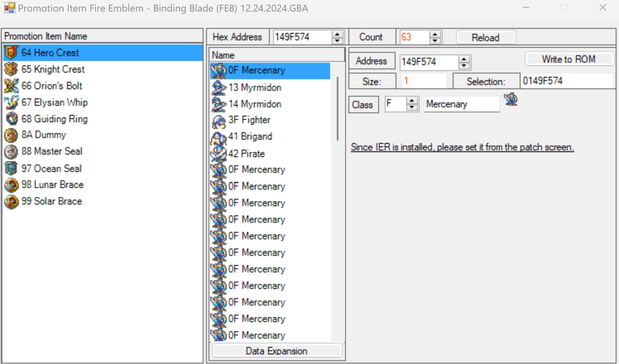Screen dimensions: 619x364
Task: Click the 14 Myrmidon class sprite
Action: click(x=218, y=104)
